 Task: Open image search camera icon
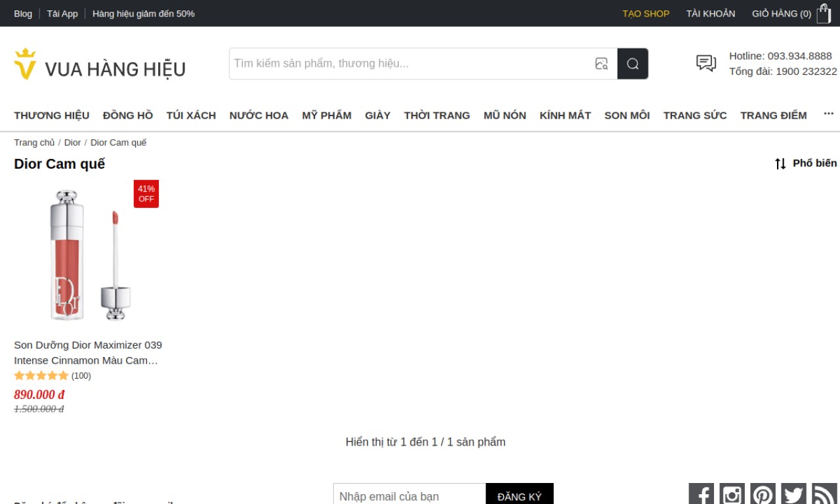[x=601, y=64]
